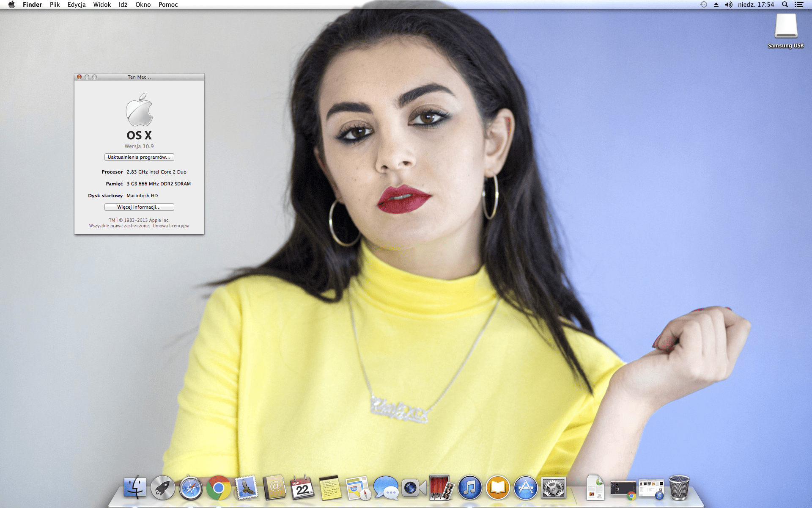Image resolution: width=812 pixels, height=508 pixels.
Task: Open Google Chrome in the dock
Action: pyautogui.click(x=219, y=488)
